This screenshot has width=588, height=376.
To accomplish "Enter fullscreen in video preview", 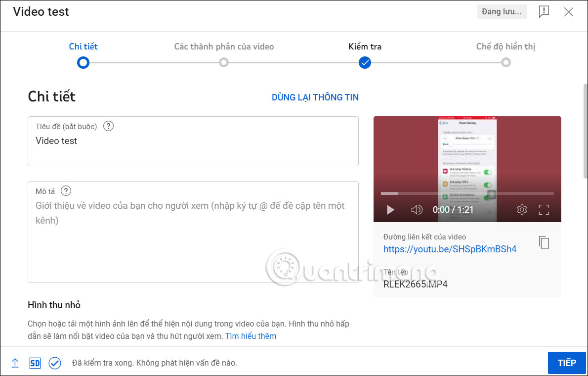I will pyautogui.click(x=544, y=210).
